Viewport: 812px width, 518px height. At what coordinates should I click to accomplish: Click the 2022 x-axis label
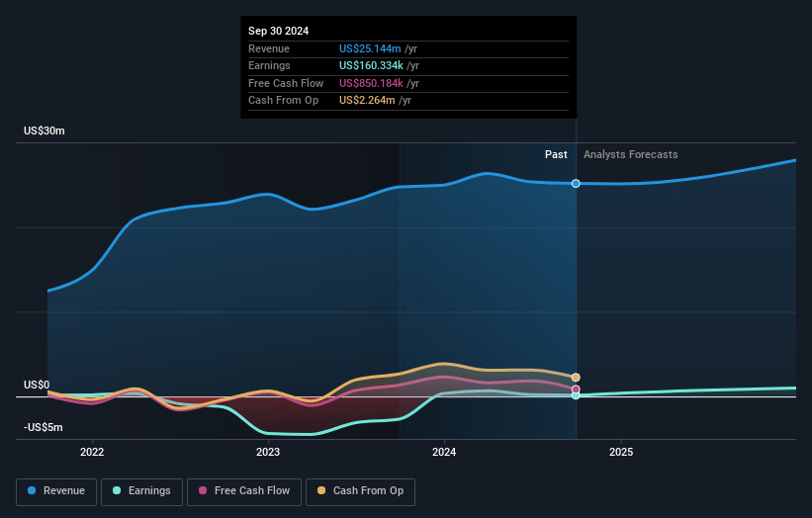[92, 452]
